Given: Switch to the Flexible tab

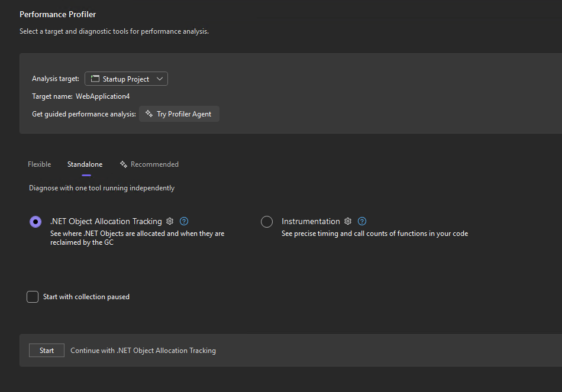Looking at the screenshot, I should (x=39, y=164).
